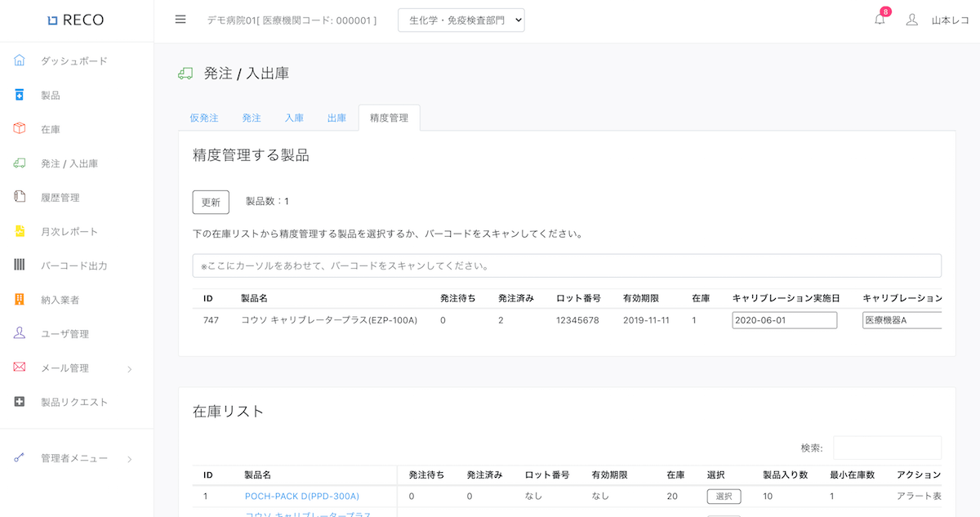Open notification bell with badge
Image resolution: width=980 pixels, height=517 pixels.
pyautogui.click(x=880, y=20)
